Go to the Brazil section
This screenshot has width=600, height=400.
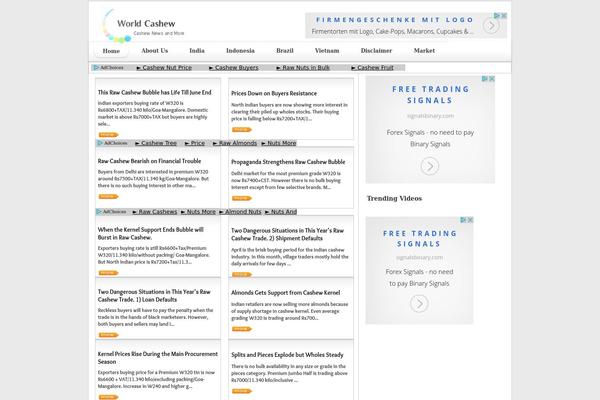(x=285, y=51)
